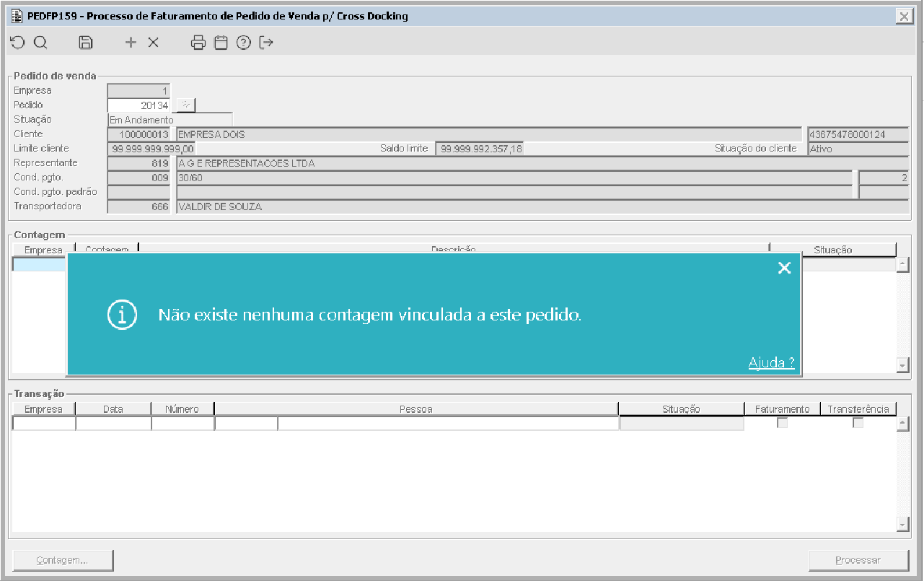The height and width of the screenshot is (581, 924).
Task: Dismiss the teal message with its X
Action: [x=785, y=268]
